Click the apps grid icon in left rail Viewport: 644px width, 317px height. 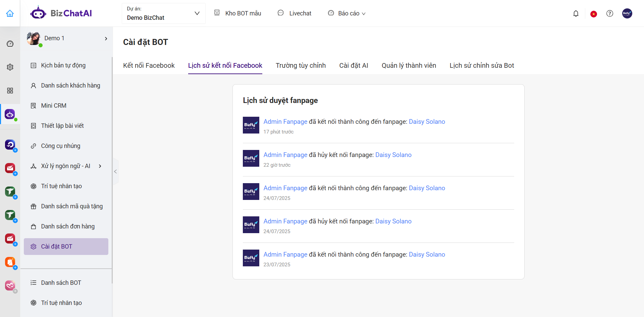10,91
